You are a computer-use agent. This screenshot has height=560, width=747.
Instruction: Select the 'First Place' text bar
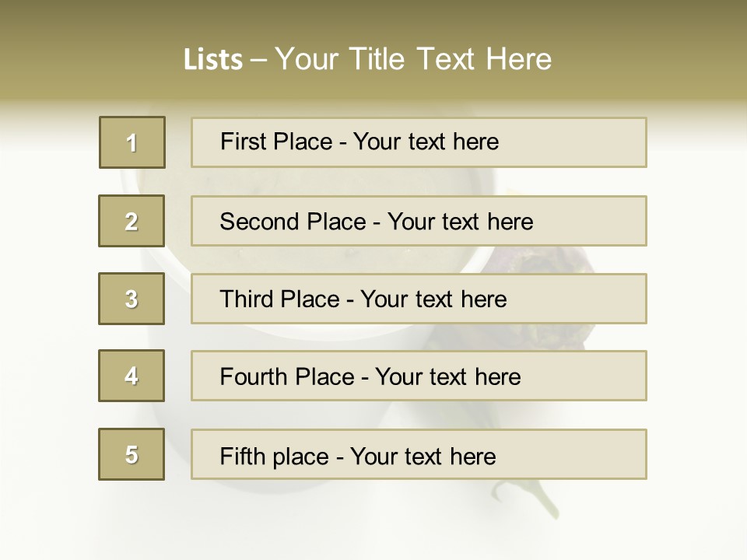pos(419,142)
